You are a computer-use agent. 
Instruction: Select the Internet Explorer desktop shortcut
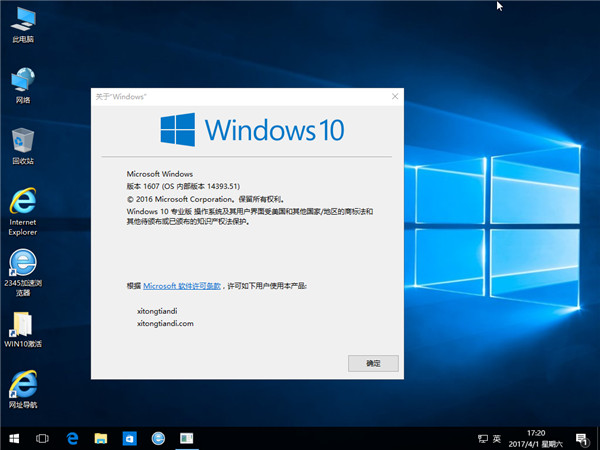coord(23,211)
